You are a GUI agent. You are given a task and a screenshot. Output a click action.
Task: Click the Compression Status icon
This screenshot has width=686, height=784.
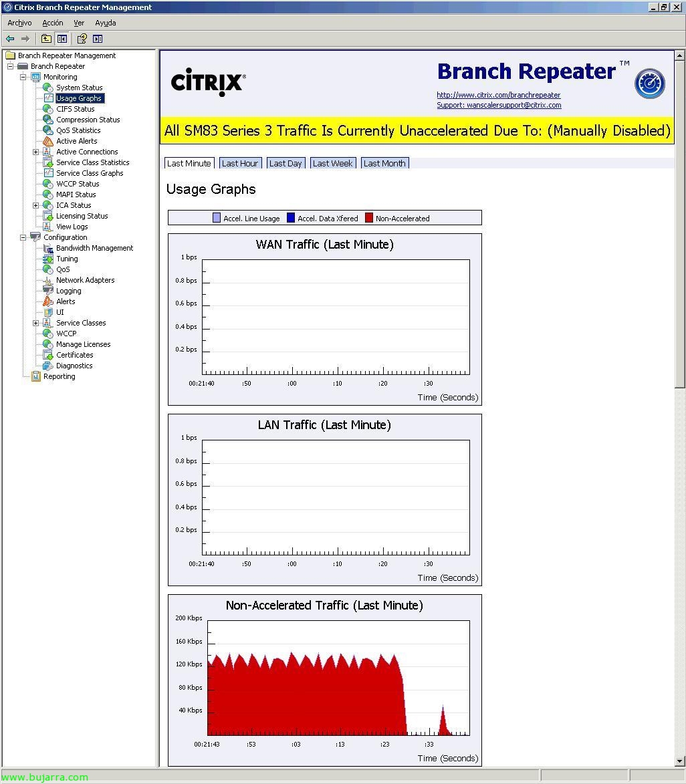tap(48, 120)
